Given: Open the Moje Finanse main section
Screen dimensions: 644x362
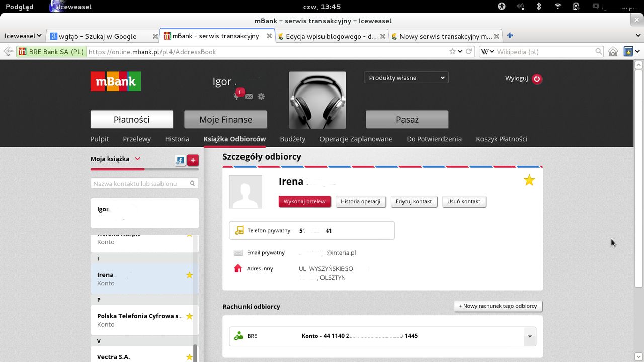Looking at the screenshot, I should (x=225, y=119).
